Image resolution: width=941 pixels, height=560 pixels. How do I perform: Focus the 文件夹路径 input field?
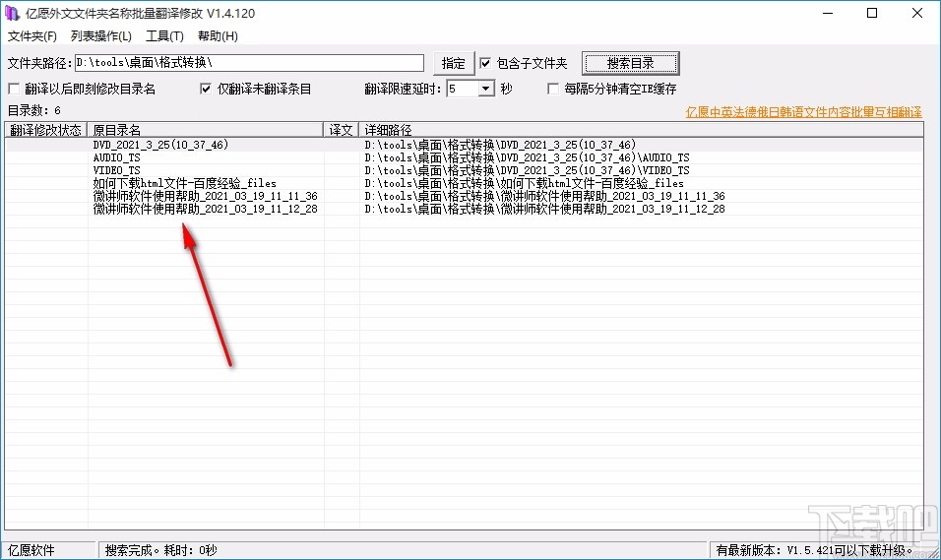point(249,62)
